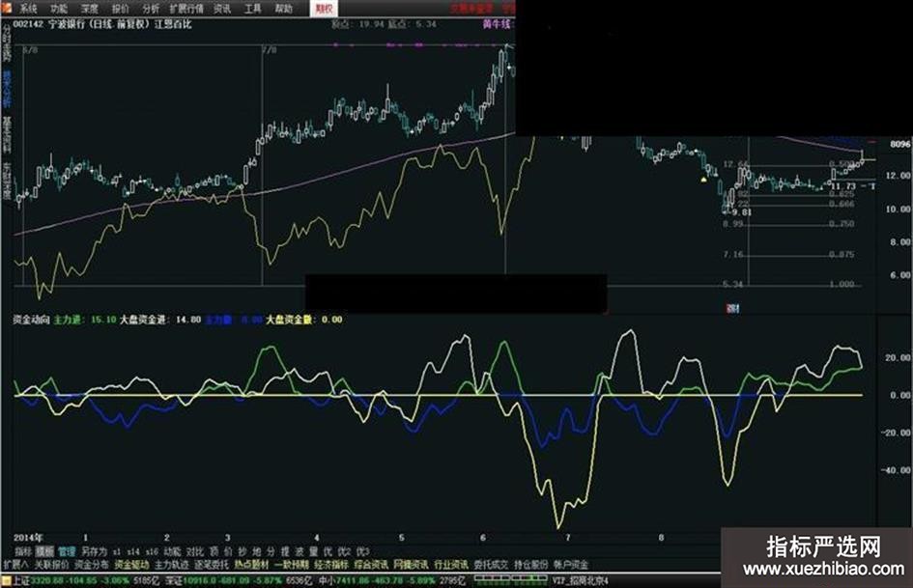Open the 一致预期 tab
Screen dimensions: 913x588
click(x=291, y=565)
